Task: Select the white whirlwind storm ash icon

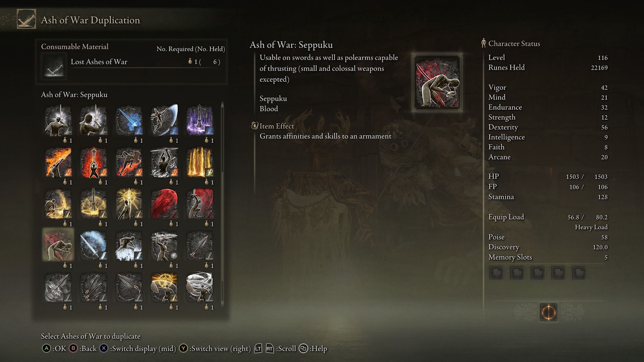Action: 200,287
